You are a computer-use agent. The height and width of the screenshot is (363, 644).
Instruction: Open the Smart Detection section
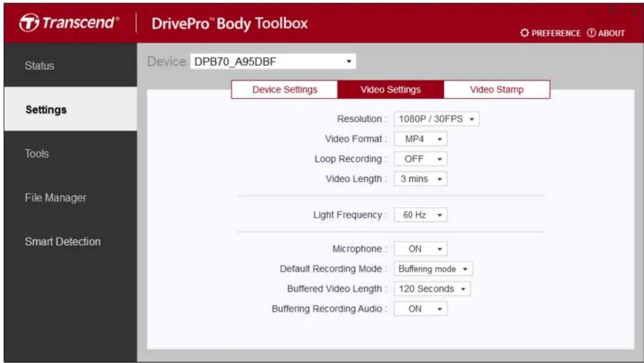click(x=71, y=242)
